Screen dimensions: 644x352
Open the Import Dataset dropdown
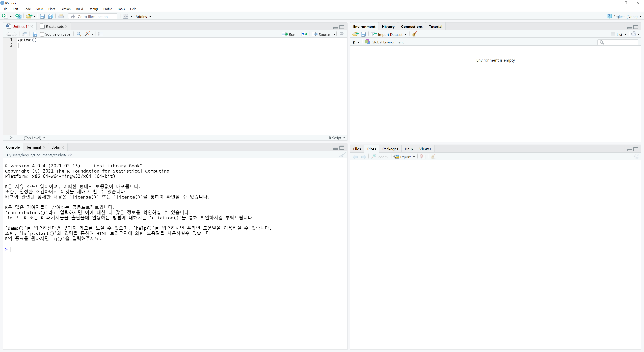pyautogui.click(x=389, y=34)
